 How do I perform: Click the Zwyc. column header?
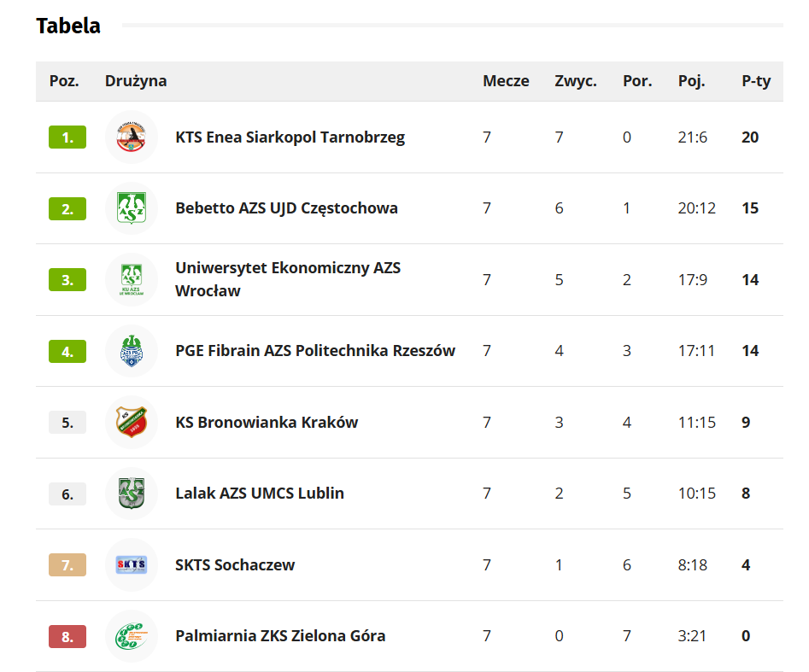pyautogui.click(x=576, y=81)
